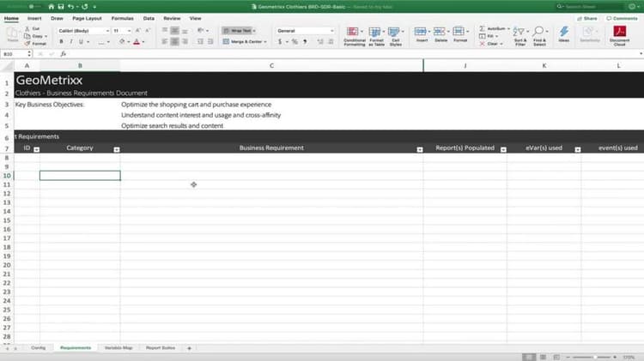Open the Home ribbon tab
This screenshot has height=361, width=644.
(x=11, y=19)
